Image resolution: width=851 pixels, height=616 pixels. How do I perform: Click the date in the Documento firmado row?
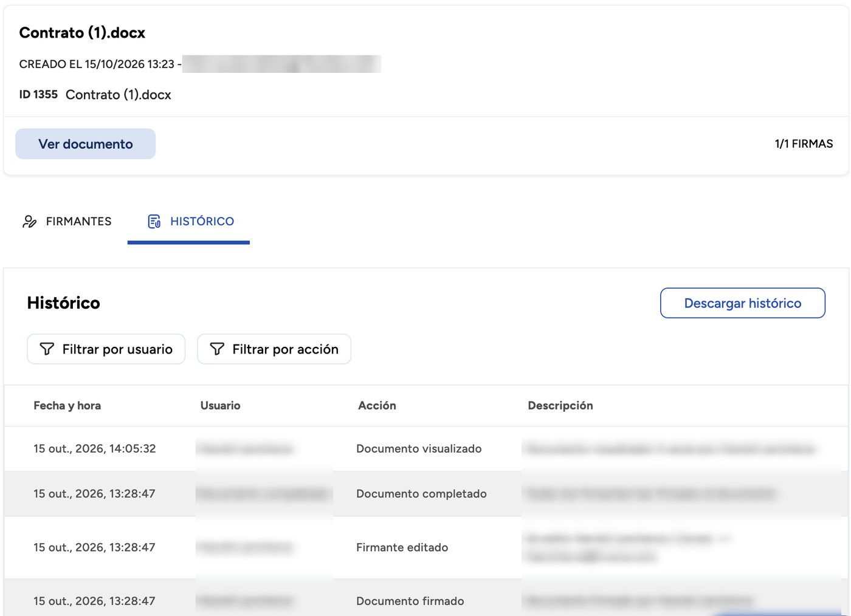(94, 601)
